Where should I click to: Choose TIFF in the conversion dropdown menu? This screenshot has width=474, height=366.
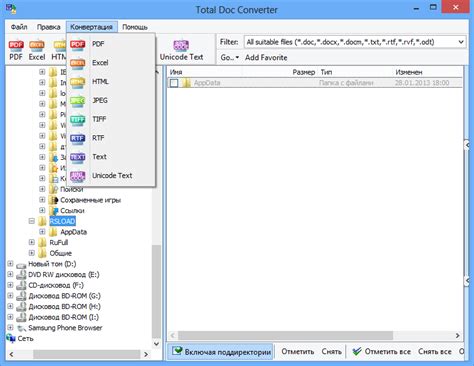point(111,119)
